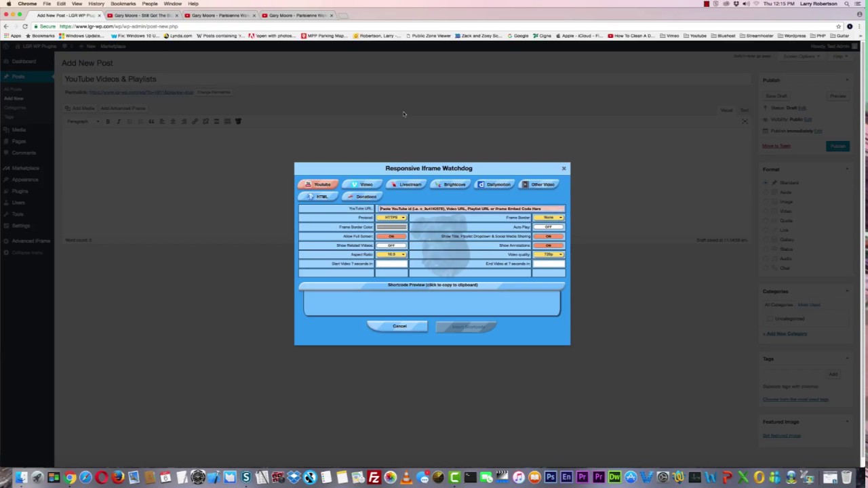This screenshot has height=488, width=868.
Task: Click the browser reload icon
Action: 25,26
